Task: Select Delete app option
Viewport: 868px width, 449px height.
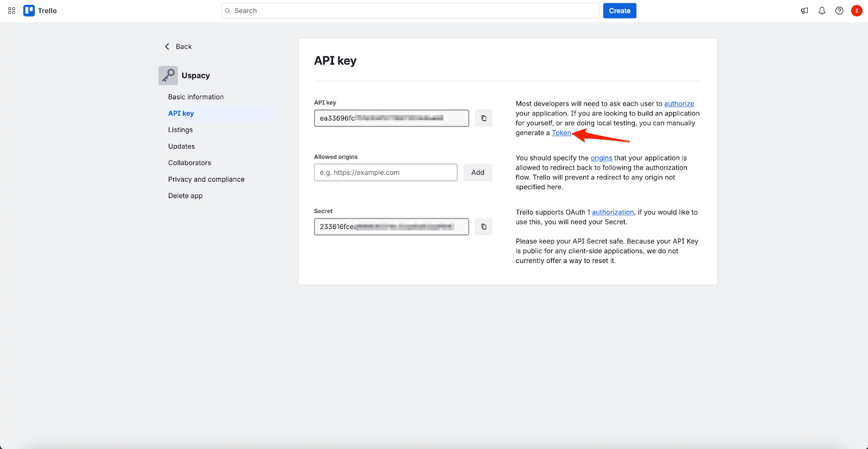Action: [186, 196]
